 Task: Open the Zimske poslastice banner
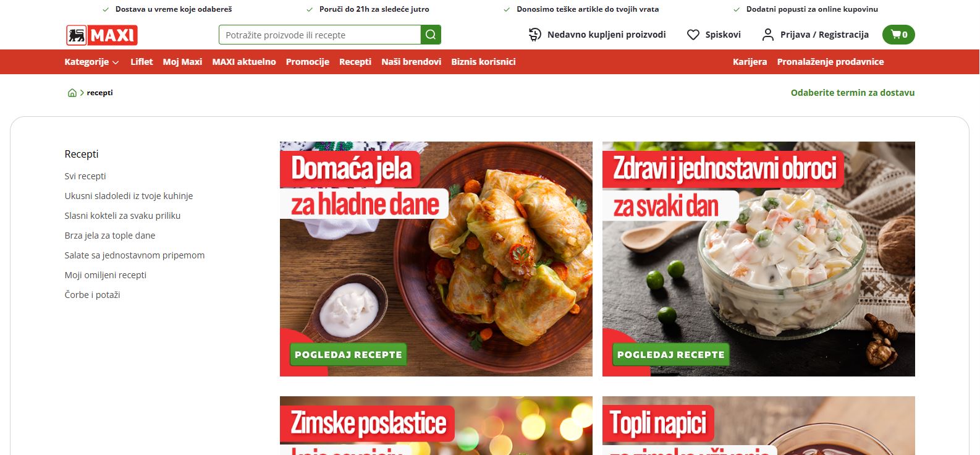[x=436, y=425]
